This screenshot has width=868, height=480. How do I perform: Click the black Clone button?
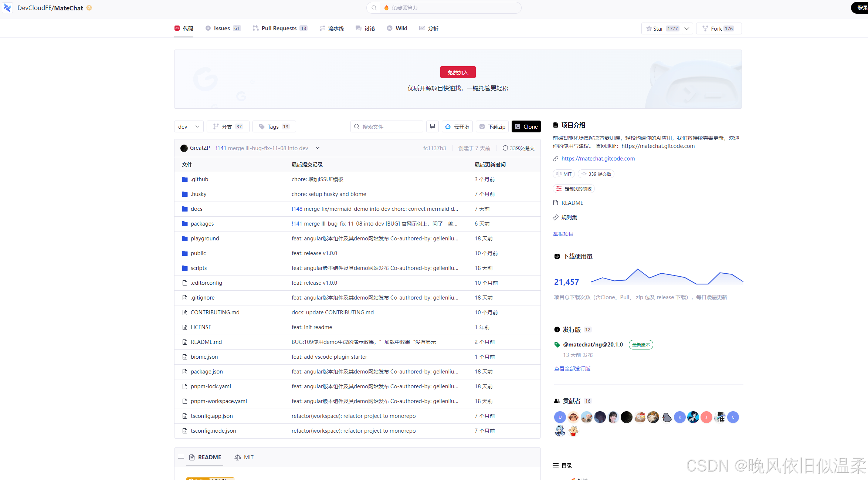point(526,126)
